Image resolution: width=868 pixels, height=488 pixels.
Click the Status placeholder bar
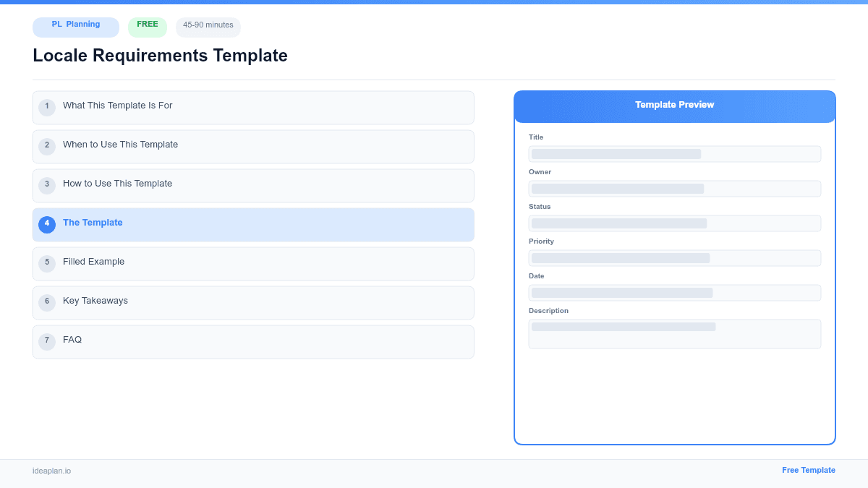(674, 223)
